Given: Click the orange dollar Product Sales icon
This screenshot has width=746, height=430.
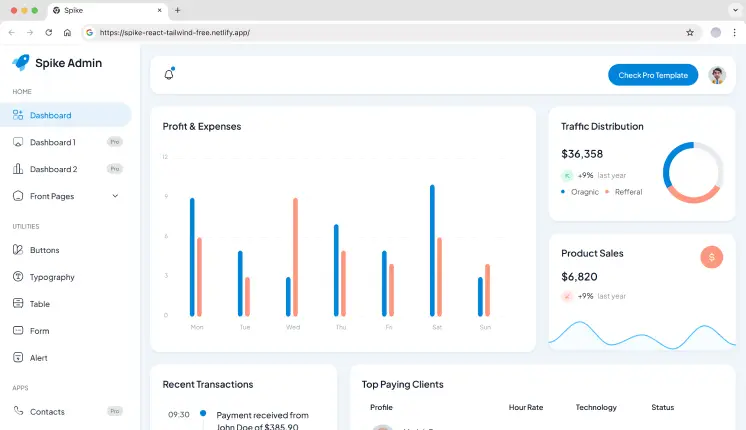Looking at the screenshot, I should pyautogui.click(x=711, y=257).
